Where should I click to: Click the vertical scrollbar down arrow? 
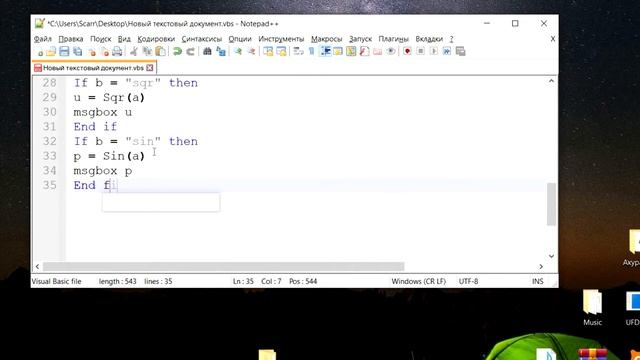click(551, 256)
